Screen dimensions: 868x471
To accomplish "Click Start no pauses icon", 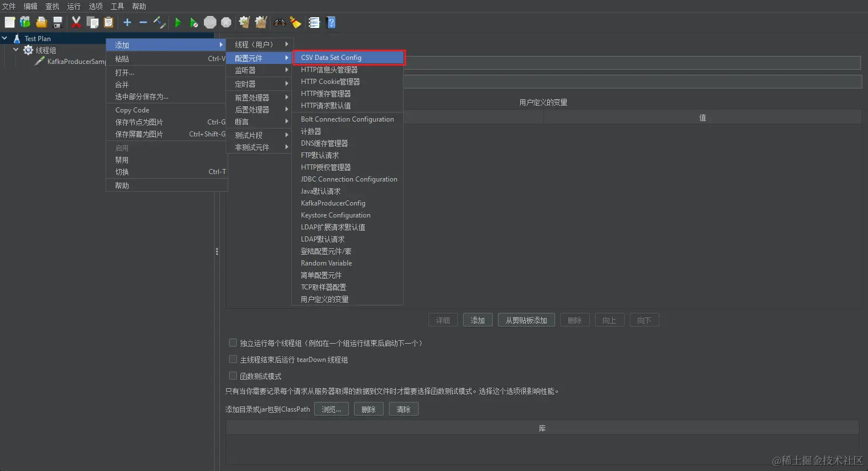I will (194, 22).
